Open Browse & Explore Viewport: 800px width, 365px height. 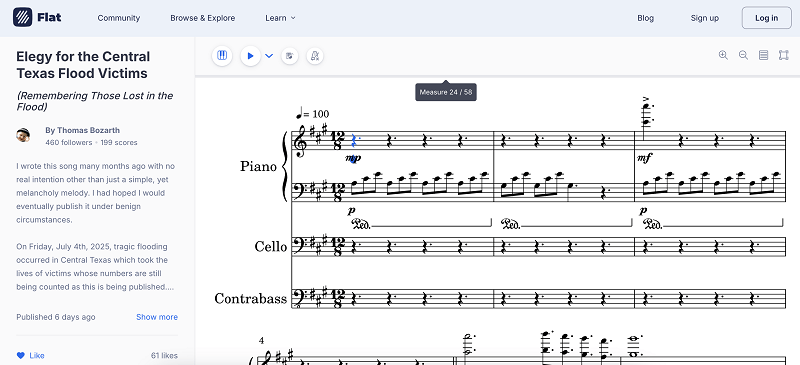tap(203, 18)
